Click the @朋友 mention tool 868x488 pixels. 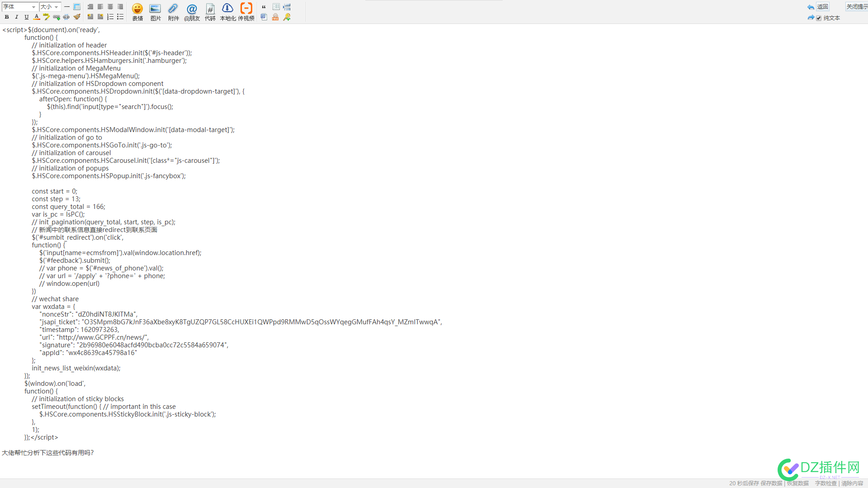tap(192, 12)
